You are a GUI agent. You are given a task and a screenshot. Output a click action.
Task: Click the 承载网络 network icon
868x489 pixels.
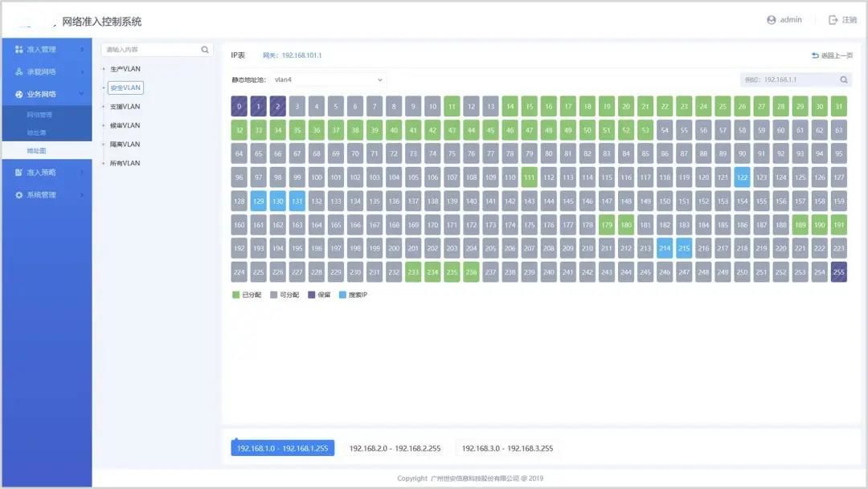click(x=19, y=72)
